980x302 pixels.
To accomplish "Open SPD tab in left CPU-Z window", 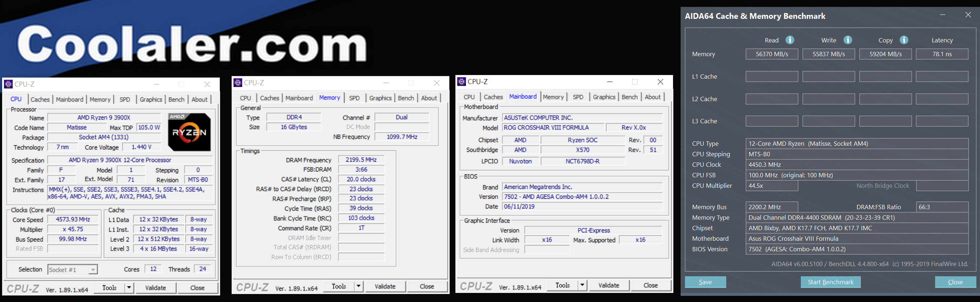I will pos(125,99).
